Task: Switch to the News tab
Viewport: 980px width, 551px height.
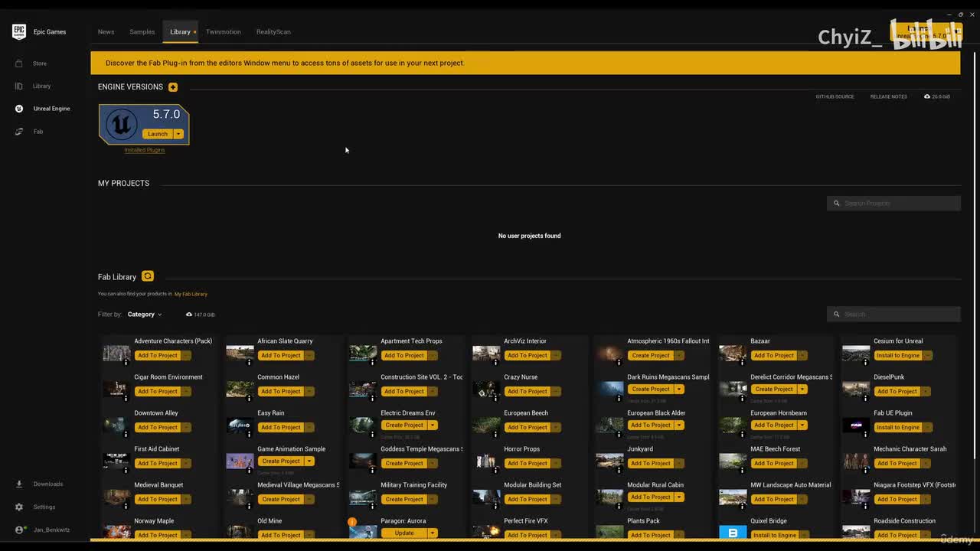Action: (x=106, y=32)
